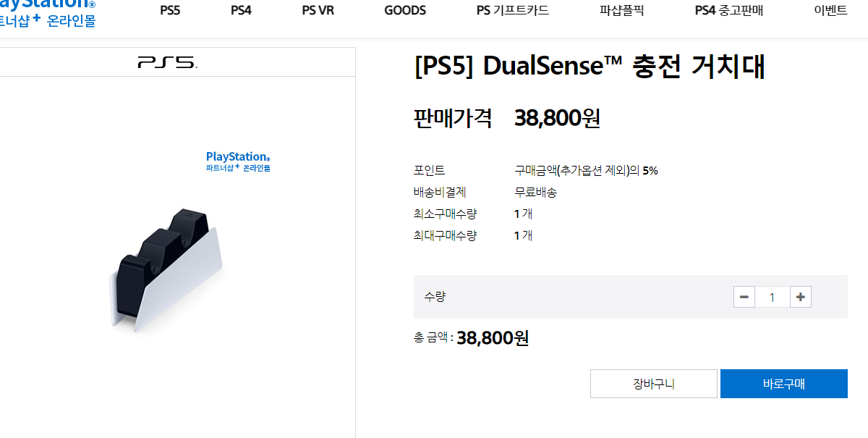Increase quantity with the plus button

(801, 297)
